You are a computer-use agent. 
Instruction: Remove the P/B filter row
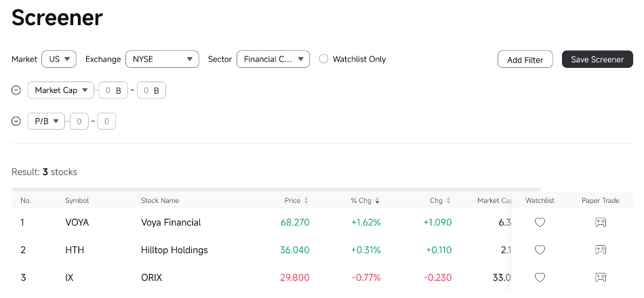tap(16, 122)
